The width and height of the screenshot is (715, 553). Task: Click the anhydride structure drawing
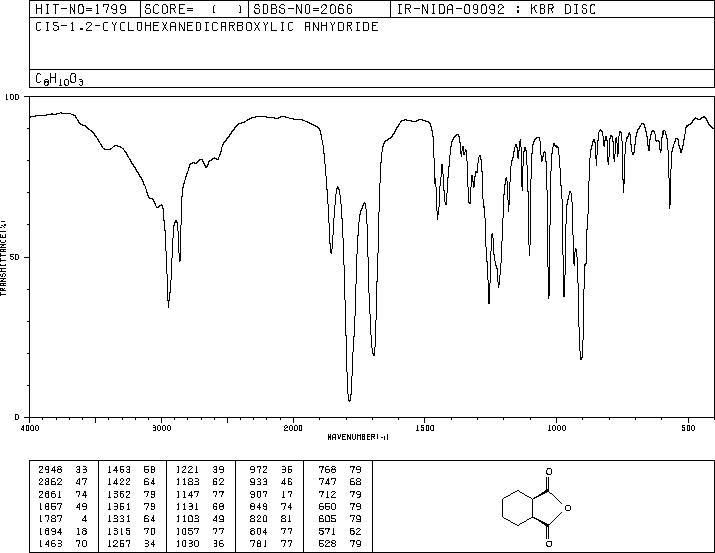point(536,507)
